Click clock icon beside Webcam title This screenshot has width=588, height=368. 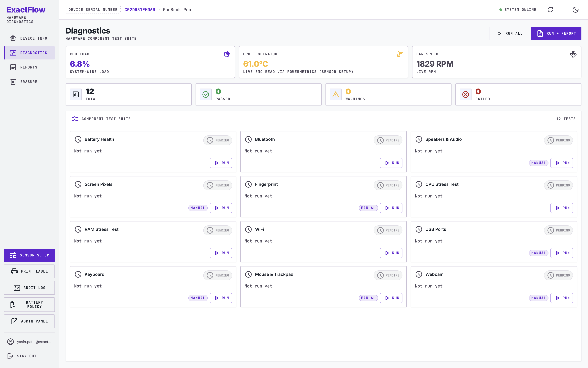tap(419, 274)
